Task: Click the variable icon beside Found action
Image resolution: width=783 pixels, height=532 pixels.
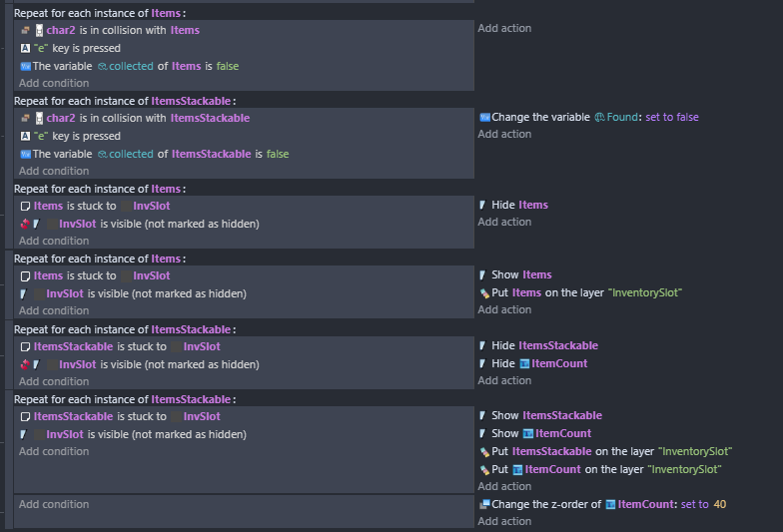Action: click(484, 118)
